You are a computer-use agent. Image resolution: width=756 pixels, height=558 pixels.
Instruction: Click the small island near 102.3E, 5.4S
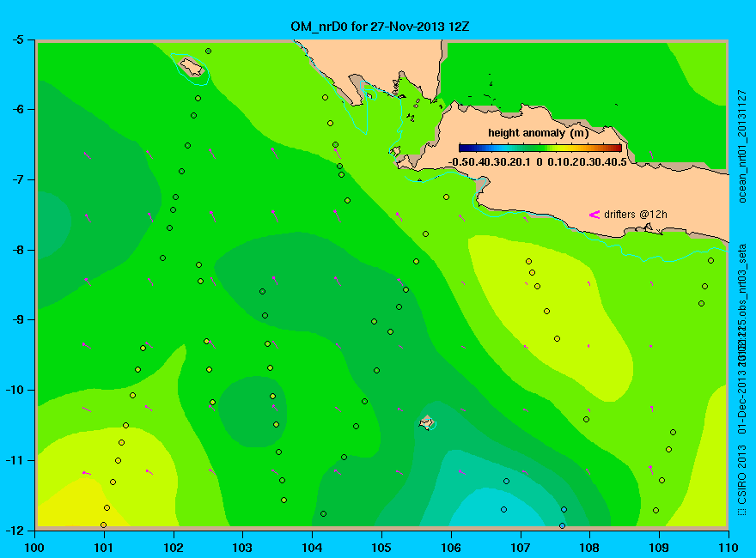pos(192,67)
